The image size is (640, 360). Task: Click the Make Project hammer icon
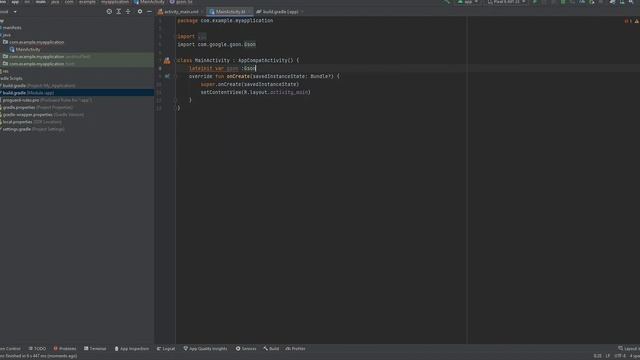coord(446,2)
